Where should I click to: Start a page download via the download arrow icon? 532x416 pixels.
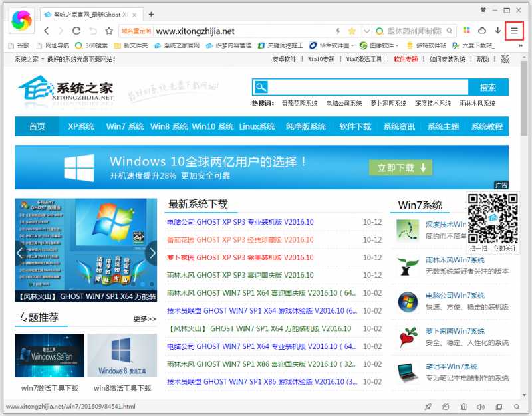click(x=497, y=31)
